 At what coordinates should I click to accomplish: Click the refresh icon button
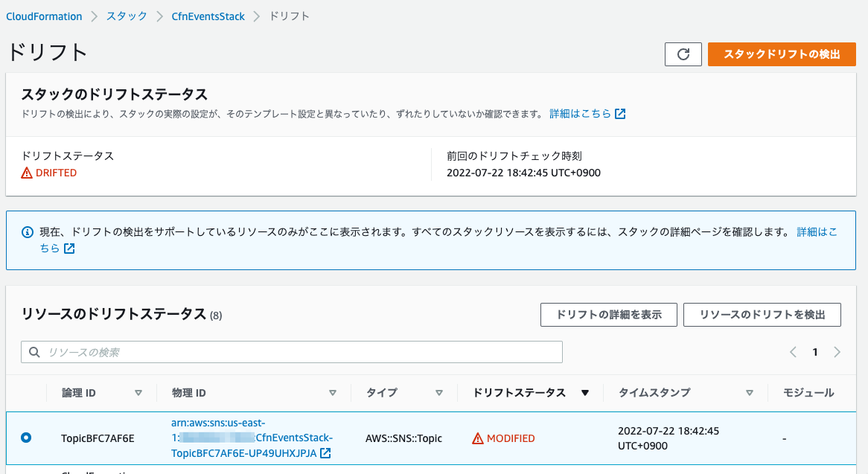click(683, 54)
